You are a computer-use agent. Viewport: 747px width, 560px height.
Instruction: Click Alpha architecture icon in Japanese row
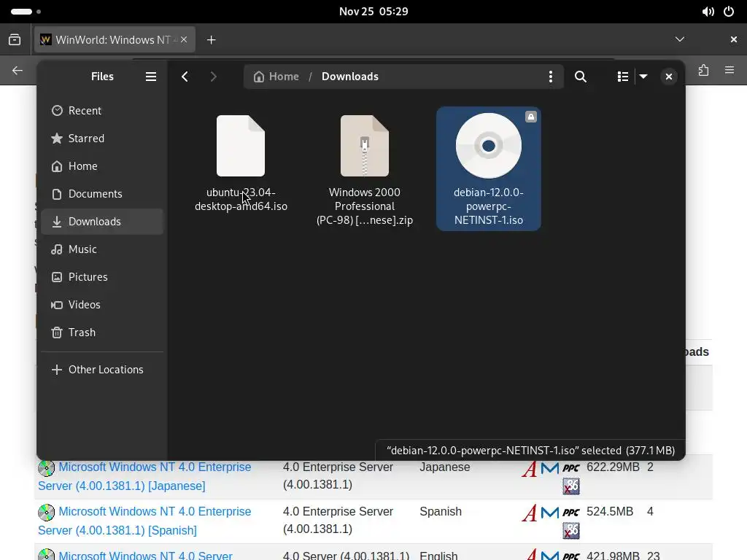(530, 468)
